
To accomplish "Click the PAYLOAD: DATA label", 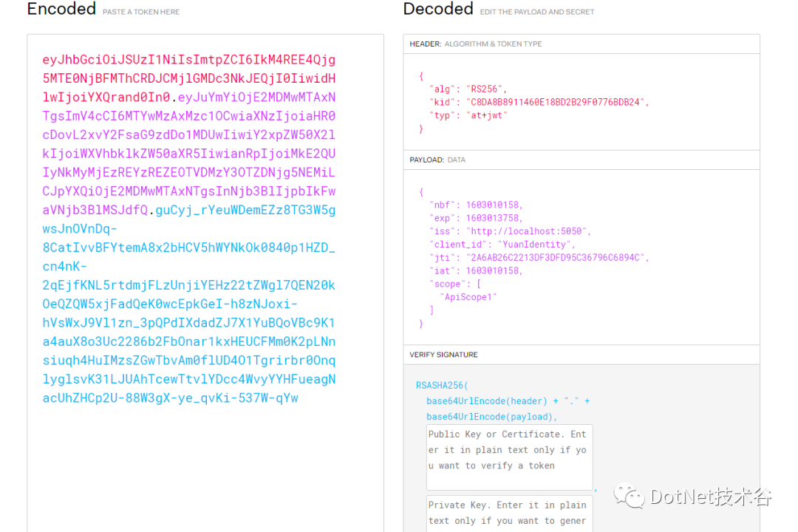I will coord(437,160).
